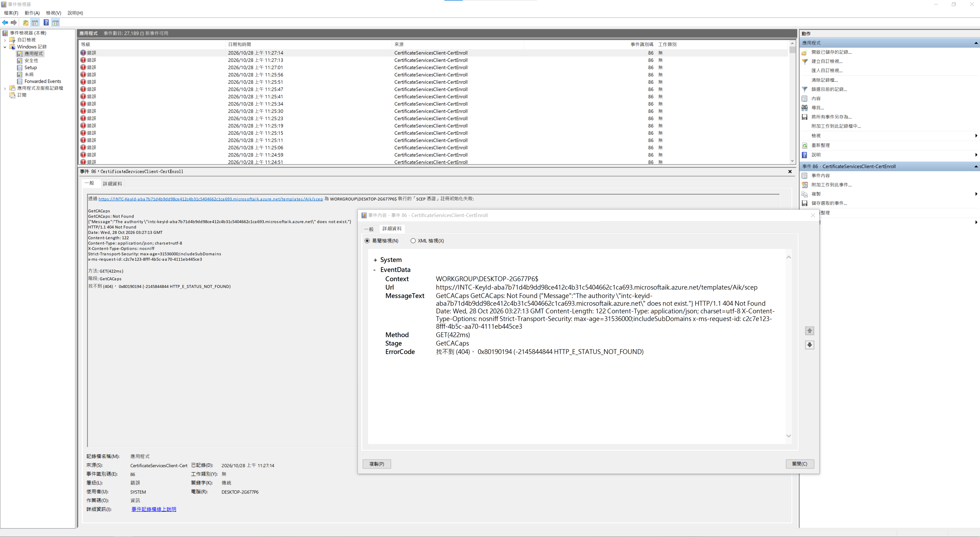Show previous event with up arrow button
This screenshot has height=537, width=980.
click(810, 331)
